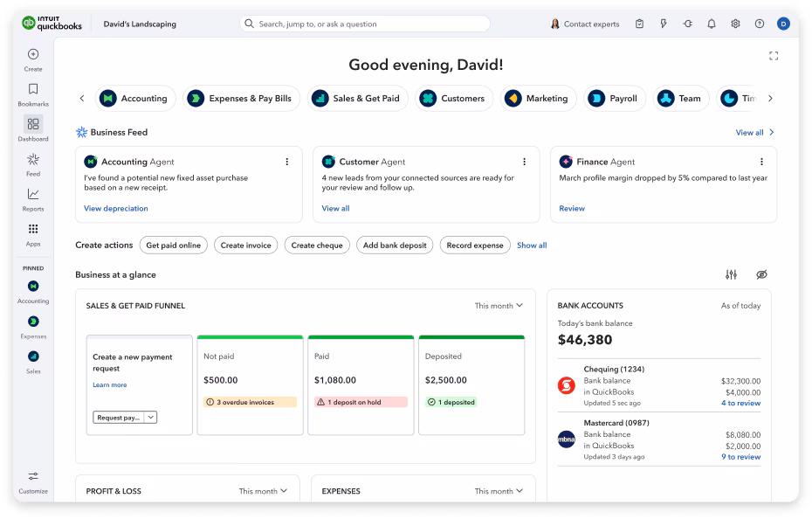Enter fullscreen with the expand icon
The image size is (812, 519).
tap(773, 56)
